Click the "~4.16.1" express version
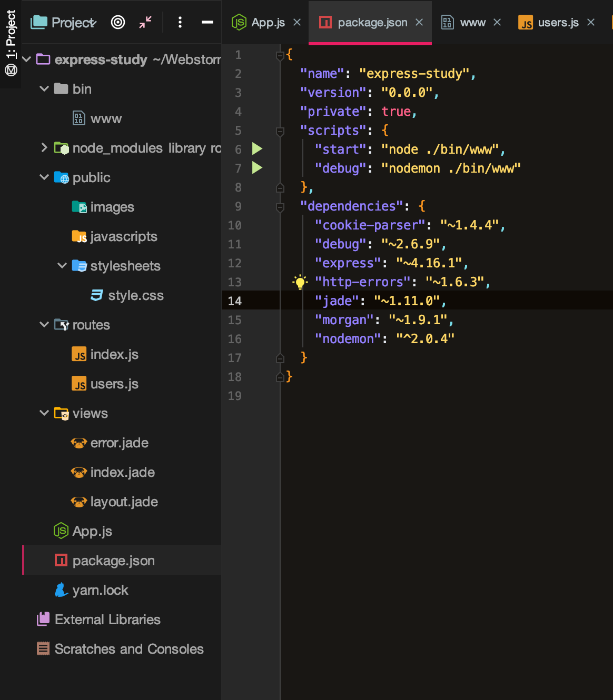The height and width of the screenshot is (700, 613). point(429,263)
